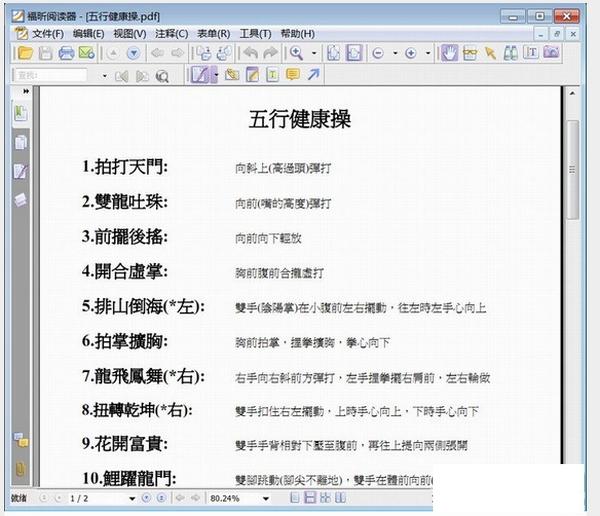The width and height of the screenshot is (600, 516).
Task: Find previous search result
Action: click(x=122, y=77)
